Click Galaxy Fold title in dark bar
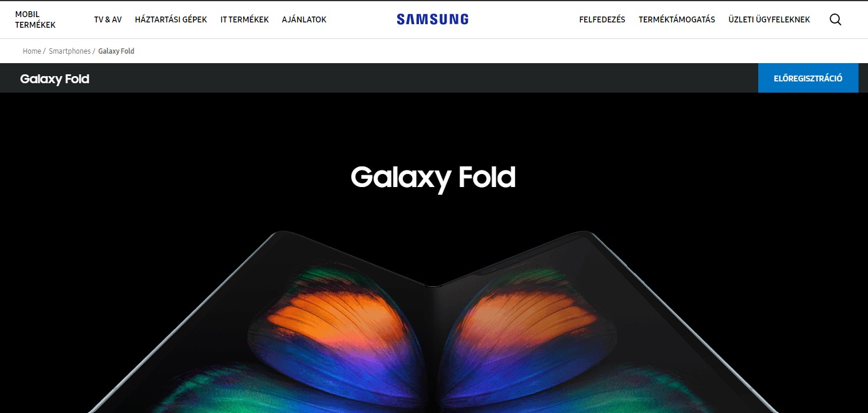Image resolution: width=868 pixels, height=413 pixels. coord(54,79)
